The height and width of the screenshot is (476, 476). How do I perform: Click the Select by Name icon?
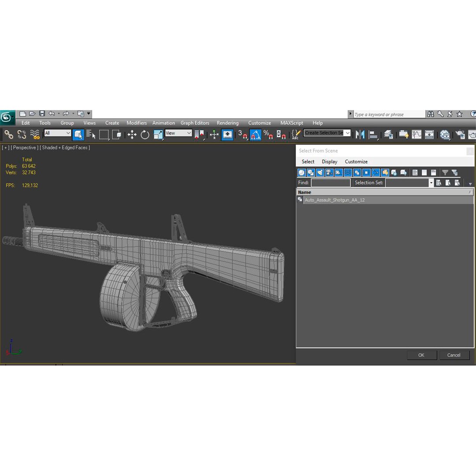click(91, 134)
